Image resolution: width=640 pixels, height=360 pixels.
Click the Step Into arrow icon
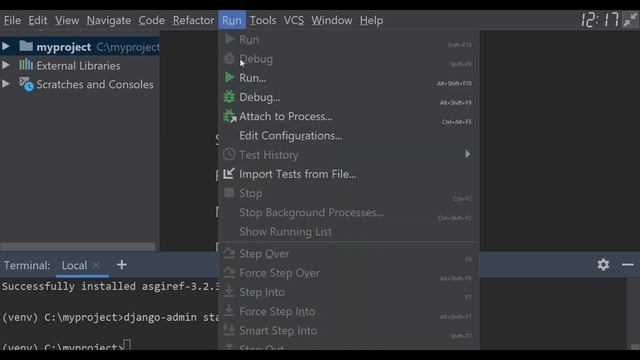pyautogui.click(x=229, y=291)
